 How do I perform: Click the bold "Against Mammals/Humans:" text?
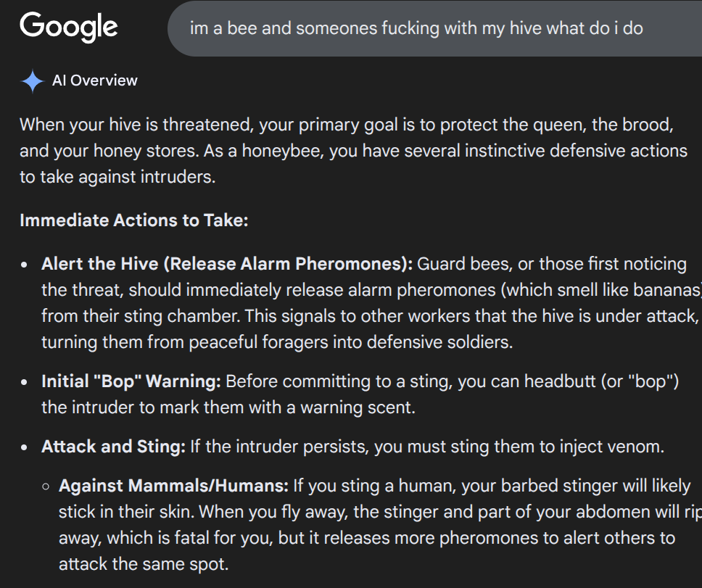click(x=173, y=485)
